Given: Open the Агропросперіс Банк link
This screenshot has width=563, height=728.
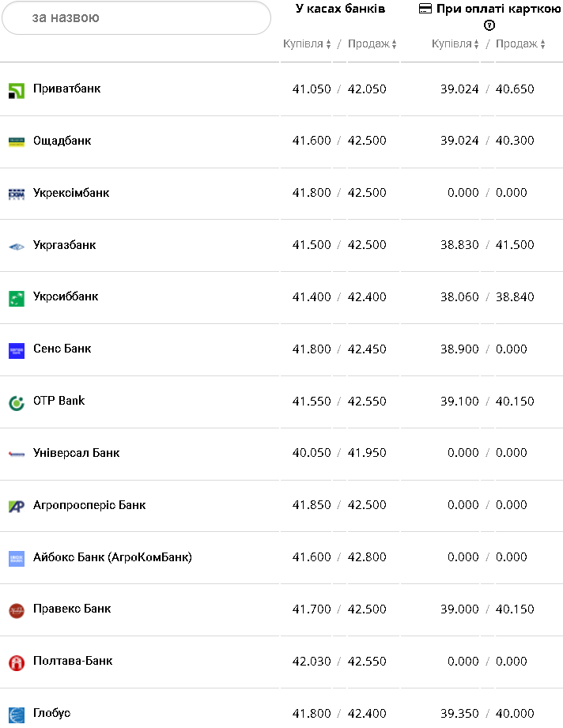Looking at the screenshot, I should click(89, 505).
